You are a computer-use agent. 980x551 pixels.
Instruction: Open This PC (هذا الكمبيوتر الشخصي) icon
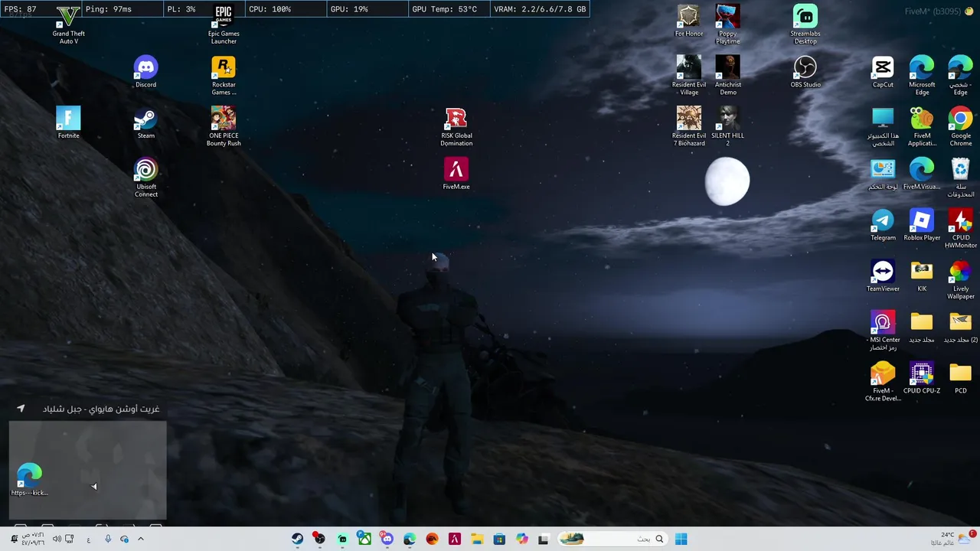point(883,126)
